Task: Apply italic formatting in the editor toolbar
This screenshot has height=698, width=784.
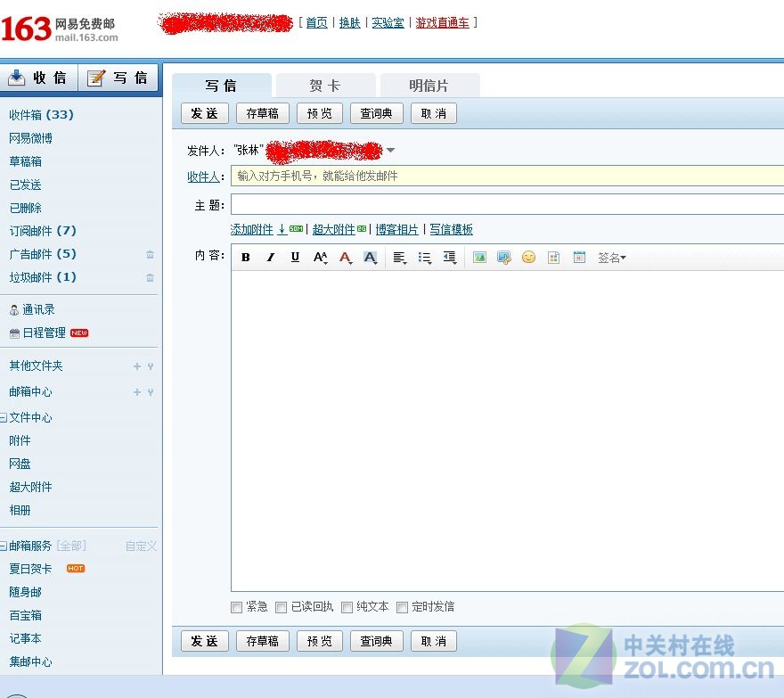Action: [271, 258]
